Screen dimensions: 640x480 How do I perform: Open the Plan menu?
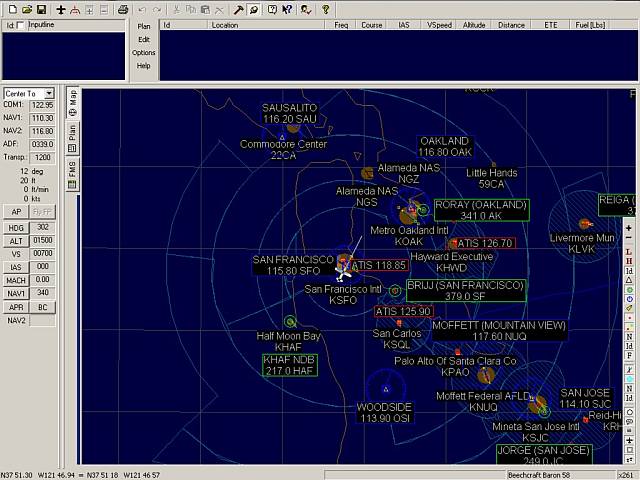tap(144, 27)
